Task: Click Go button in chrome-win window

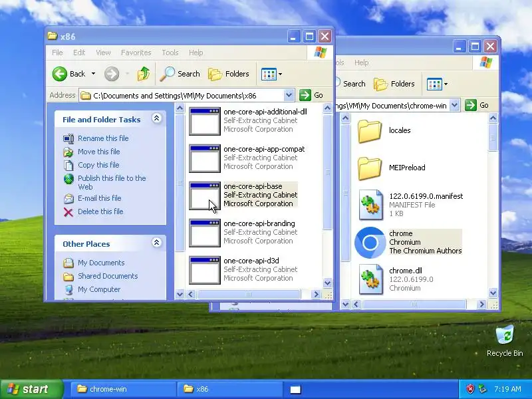Action: [477, 105]
